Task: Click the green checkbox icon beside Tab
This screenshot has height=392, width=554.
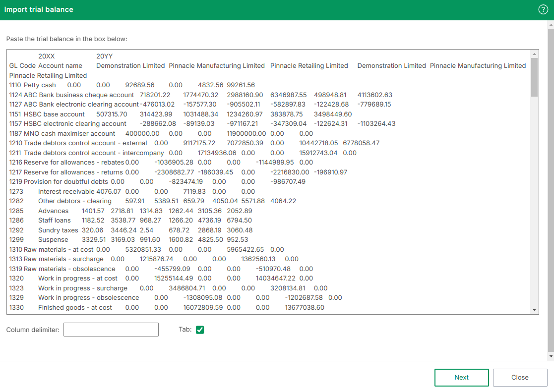Action: [x=200, y=329]
